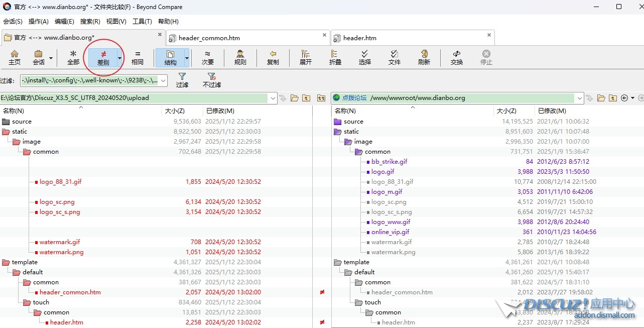
Task: Select bb_strike.gif in the right pane
Action: 389,162
